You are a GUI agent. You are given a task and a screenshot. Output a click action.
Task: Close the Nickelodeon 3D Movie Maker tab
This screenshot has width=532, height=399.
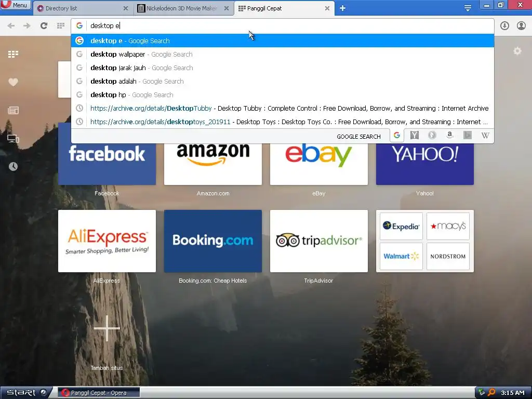pyautogui.click(x=227, y=8)
